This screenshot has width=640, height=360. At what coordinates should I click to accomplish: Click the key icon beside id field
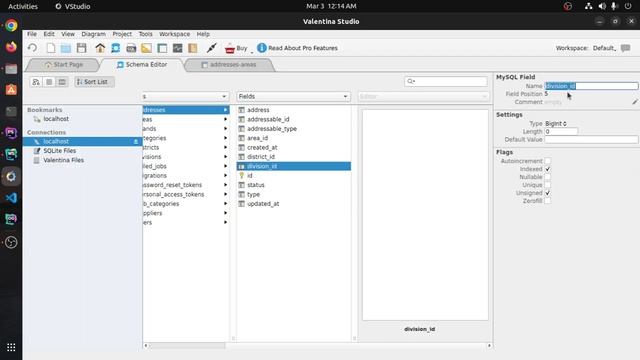point(241,176)
